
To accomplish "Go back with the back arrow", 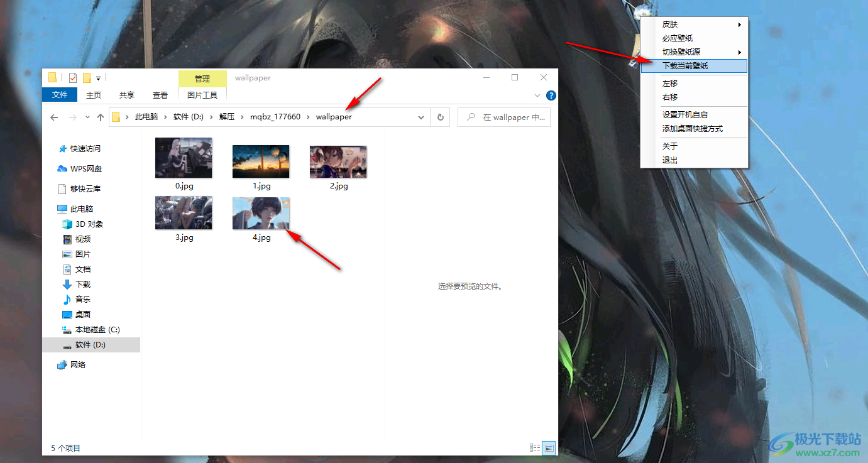I will coord(55,117).
